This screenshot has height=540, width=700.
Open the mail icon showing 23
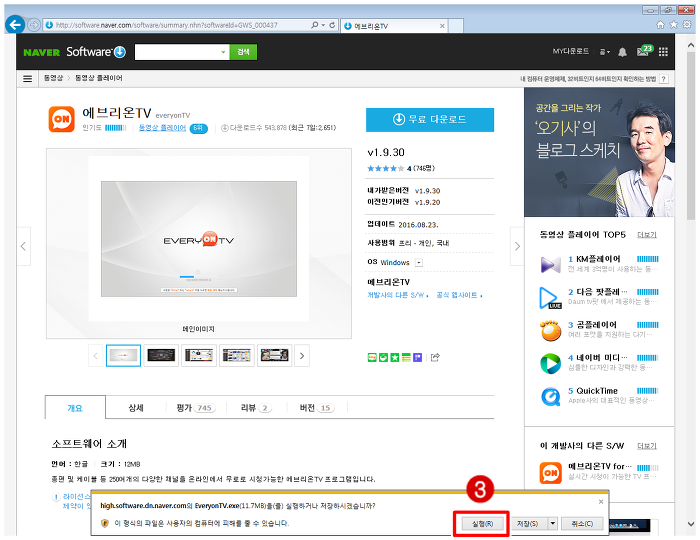click(644, 51)
